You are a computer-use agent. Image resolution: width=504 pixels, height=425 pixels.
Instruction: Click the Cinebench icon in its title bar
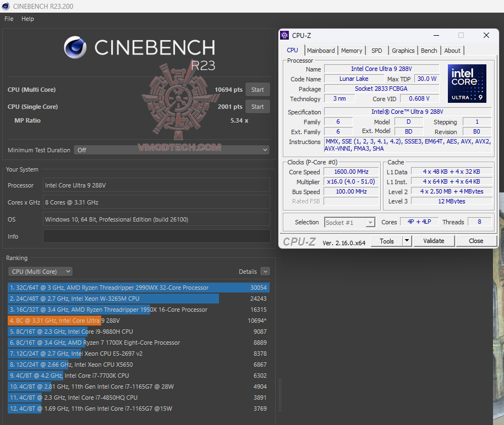coord(6,6)
